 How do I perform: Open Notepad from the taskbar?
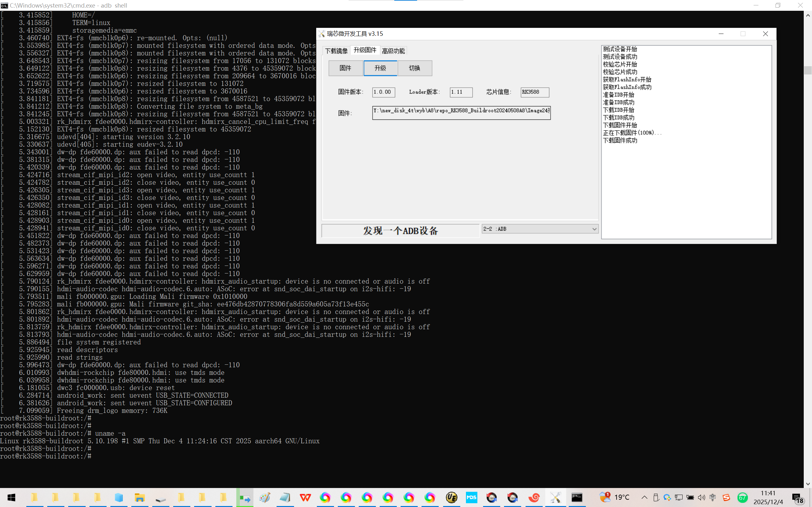point(285,497)
